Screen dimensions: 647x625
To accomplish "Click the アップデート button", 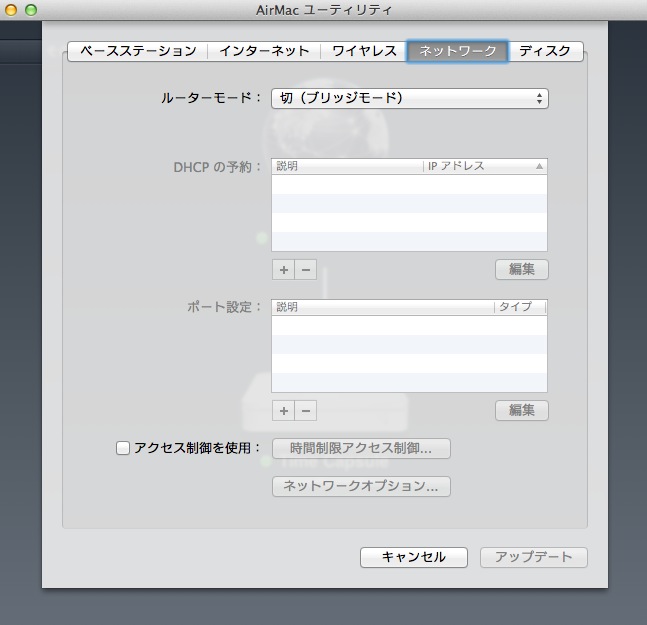I will tap(534, 557).
